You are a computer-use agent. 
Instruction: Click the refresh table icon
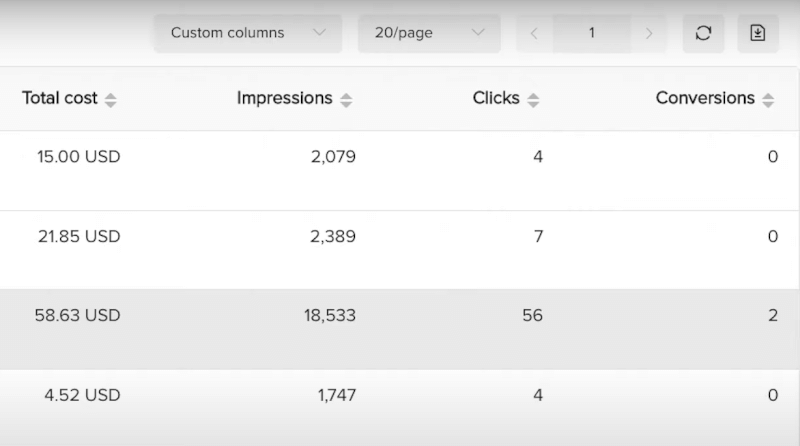click(x=703, y=33)
